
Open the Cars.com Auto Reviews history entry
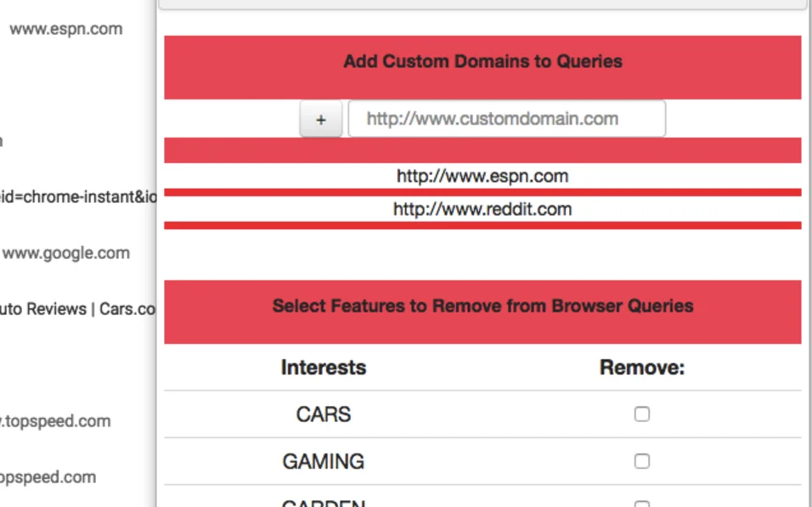click(x=77, y=309)
